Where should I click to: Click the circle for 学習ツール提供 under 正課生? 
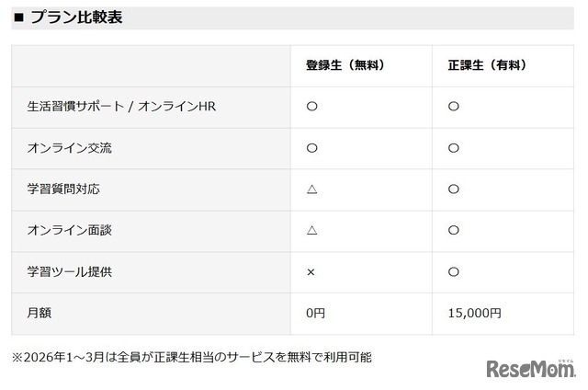pos(453,272)
